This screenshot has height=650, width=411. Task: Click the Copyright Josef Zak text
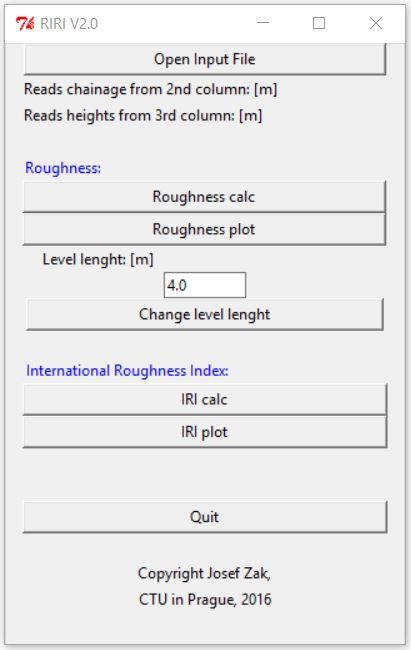point(204,574)
